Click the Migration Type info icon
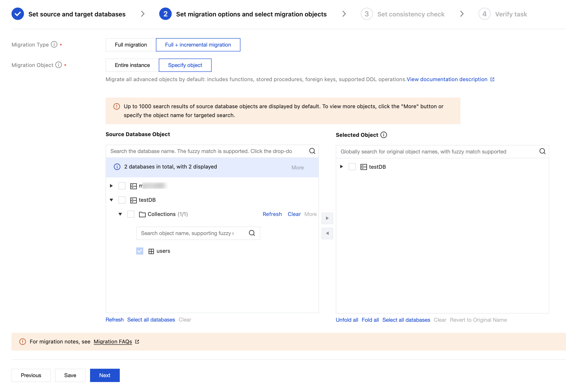The width and height of the screenshot is (566, 392). click(x=54, y=45)
